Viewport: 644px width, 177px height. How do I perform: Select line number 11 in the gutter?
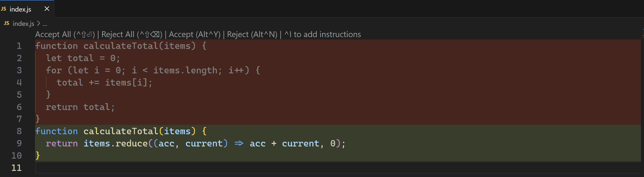click(x=17, y=168)
